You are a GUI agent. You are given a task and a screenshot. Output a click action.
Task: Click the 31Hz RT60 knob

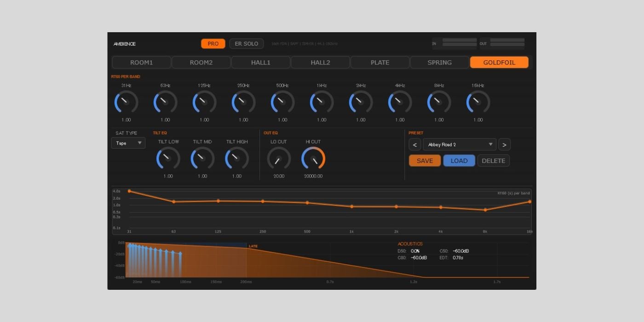click(126, 102)
